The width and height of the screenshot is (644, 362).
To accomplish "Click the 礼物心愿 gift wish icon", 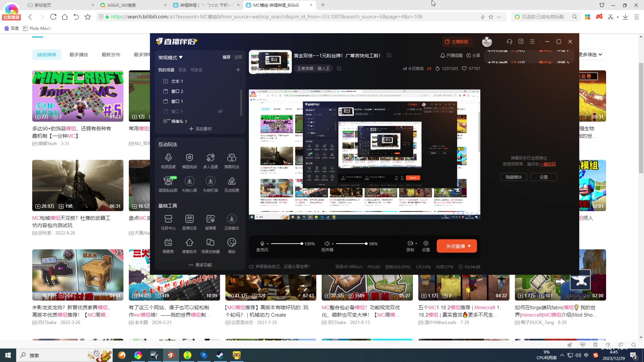I will click(189, 181).
